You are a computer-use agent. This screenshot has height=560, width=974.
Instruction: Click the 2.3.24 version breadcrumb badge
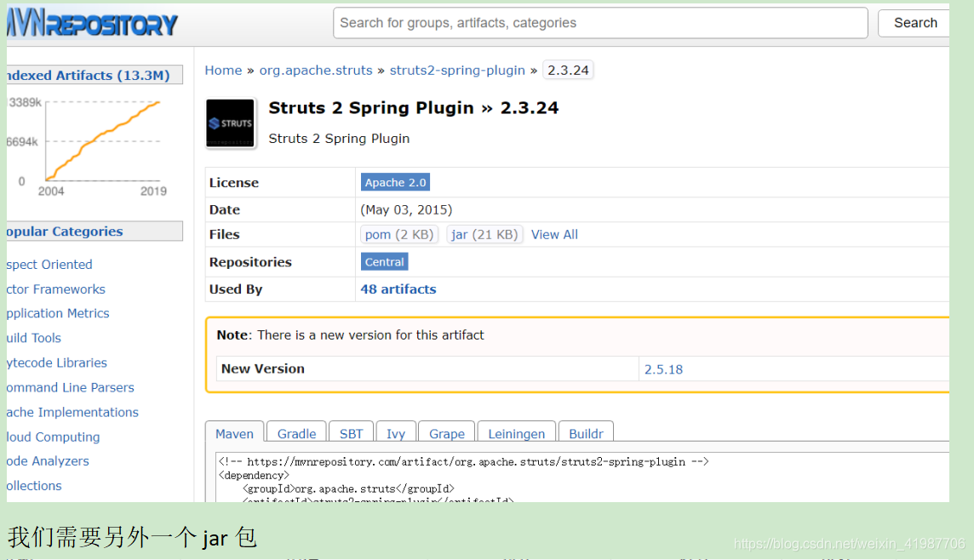(568, 70)
